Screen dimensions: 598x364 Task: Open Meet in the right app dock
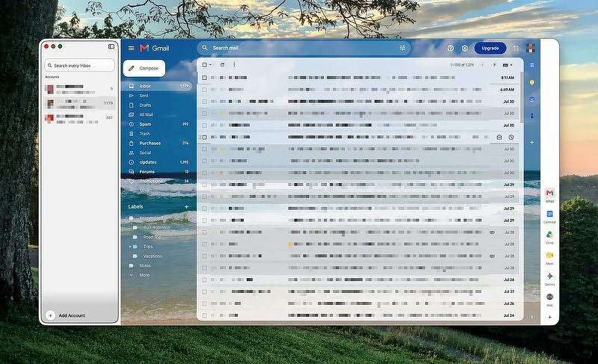549,257
